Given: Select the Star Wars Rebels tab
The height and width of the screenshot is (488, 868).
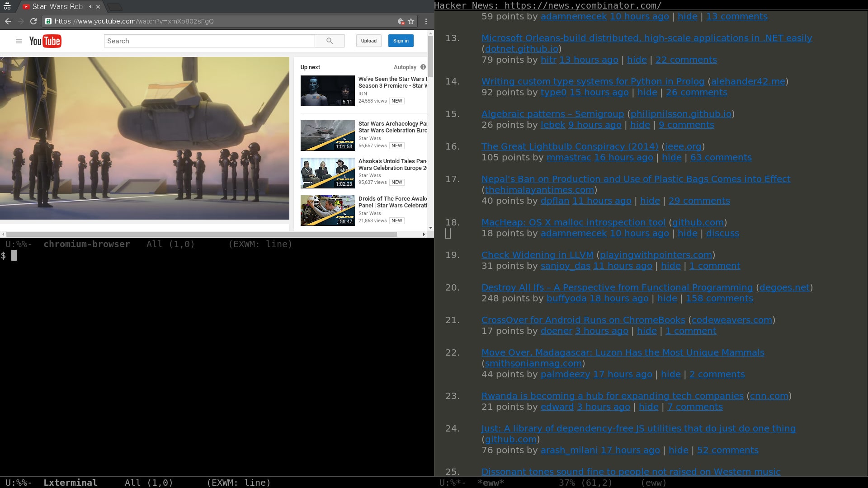Looking at the screenshot, I should click(59, 7).
